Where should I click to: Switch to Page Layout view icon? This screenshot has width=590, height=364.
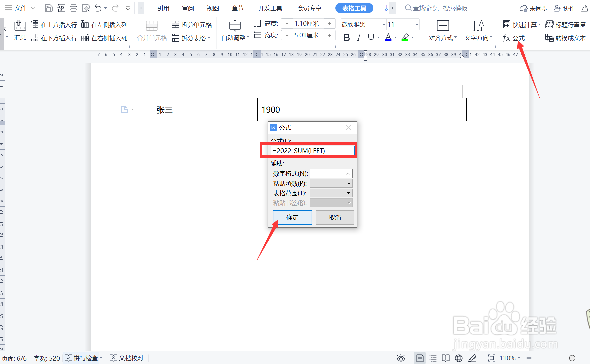pyautogui.click(x=420, y=358)
